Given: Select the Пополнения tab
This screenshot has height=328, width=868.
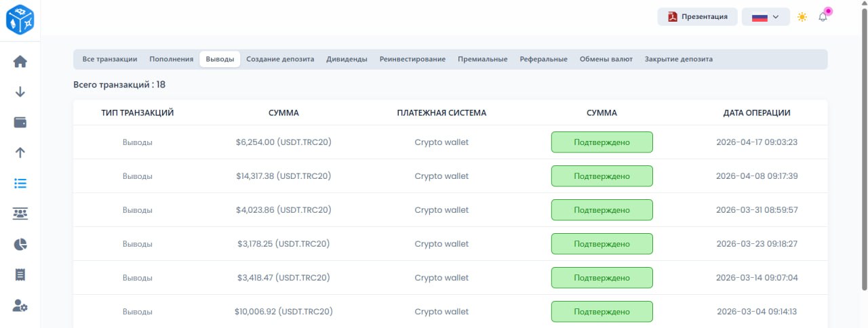Looking at the screenshot, I should 172,59.
